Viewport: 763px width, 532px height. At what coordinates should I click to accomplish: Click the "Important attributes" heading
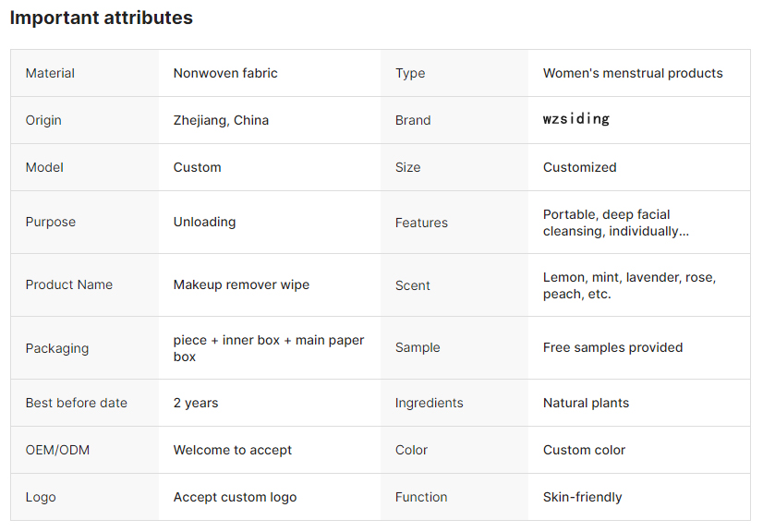click(x=102, y=18)
